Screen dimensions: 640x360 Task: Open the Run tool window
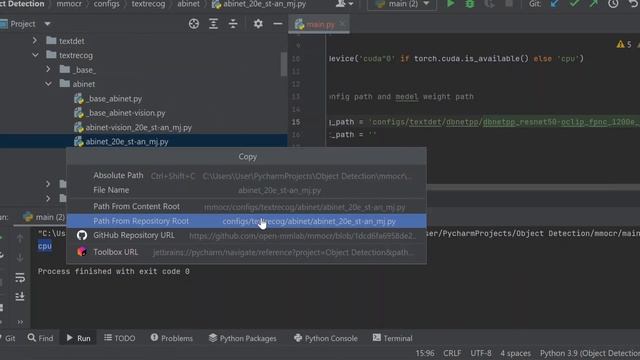[x=78, y=338]
